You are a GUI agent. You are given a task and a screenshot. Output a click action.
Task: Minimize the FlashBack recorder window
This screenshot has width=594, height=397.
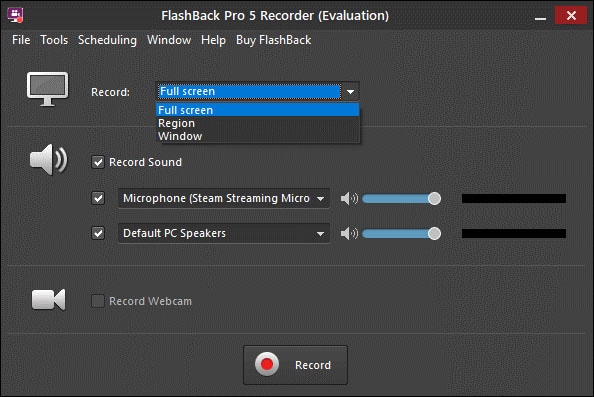[x=540, y=16]
